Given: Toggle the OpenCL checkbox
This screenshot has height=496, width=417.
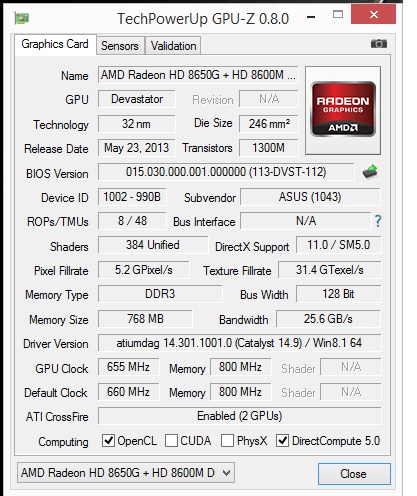Looking at the screenshot, I should pyautogui.click(x=108, y=441).
